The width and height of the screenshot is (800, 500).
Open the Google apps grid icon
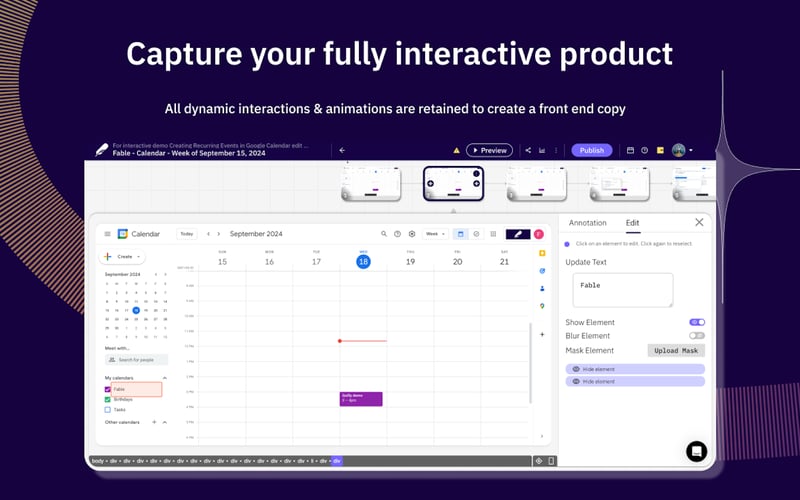tap(493, 234)
